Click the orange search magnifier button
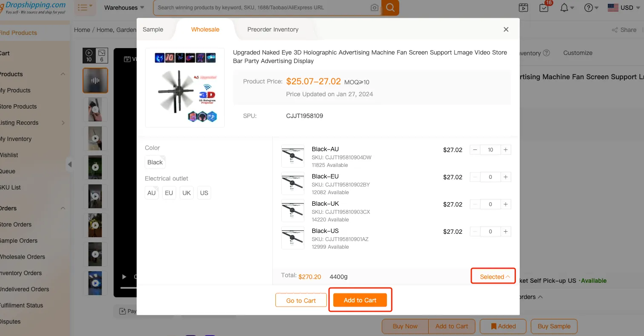 (x=390, y=8)
